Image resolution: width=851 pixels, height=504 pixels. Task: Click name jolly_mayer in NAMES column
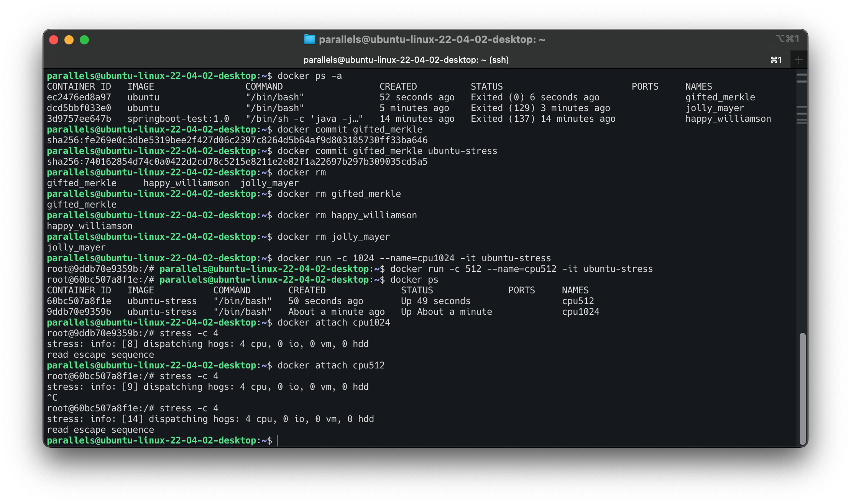tap(715, 108)
